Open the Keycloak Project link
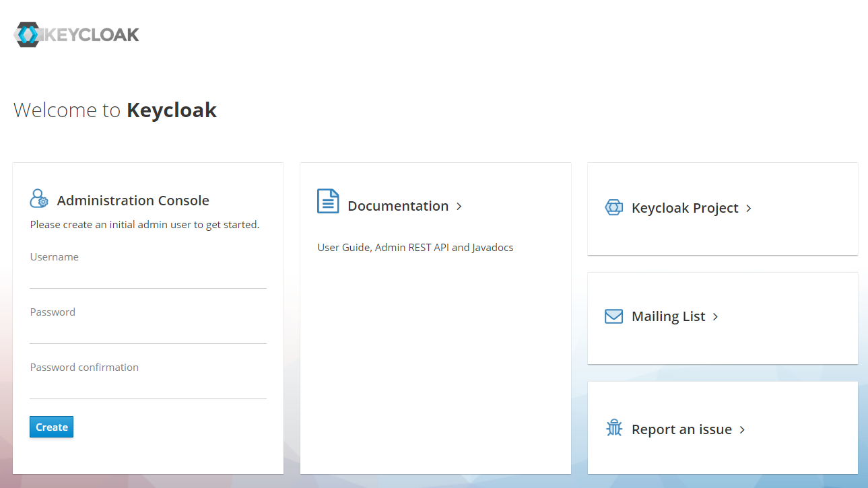This screenshot has width=868, height=488. (x=685, y=208)
